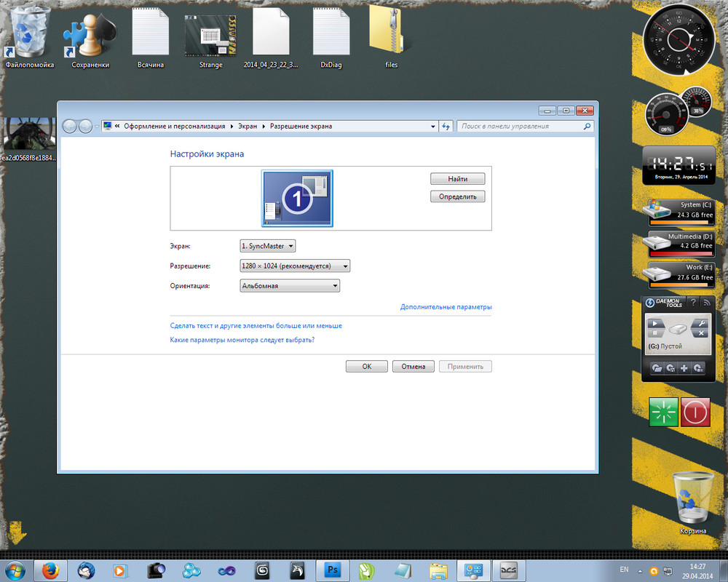
Task: Launch Photoshop from the taskbar
Action: point(332,570)
